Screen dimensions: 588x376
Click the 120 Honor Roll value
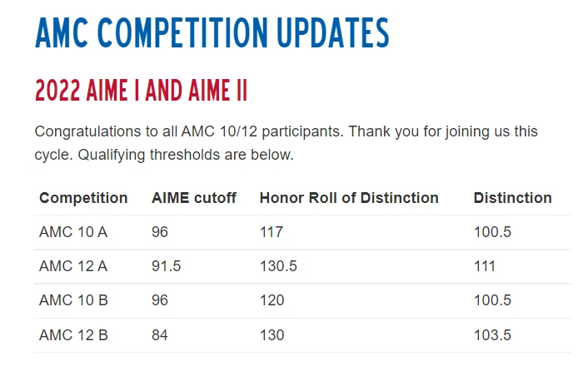(x=272, y=300)
